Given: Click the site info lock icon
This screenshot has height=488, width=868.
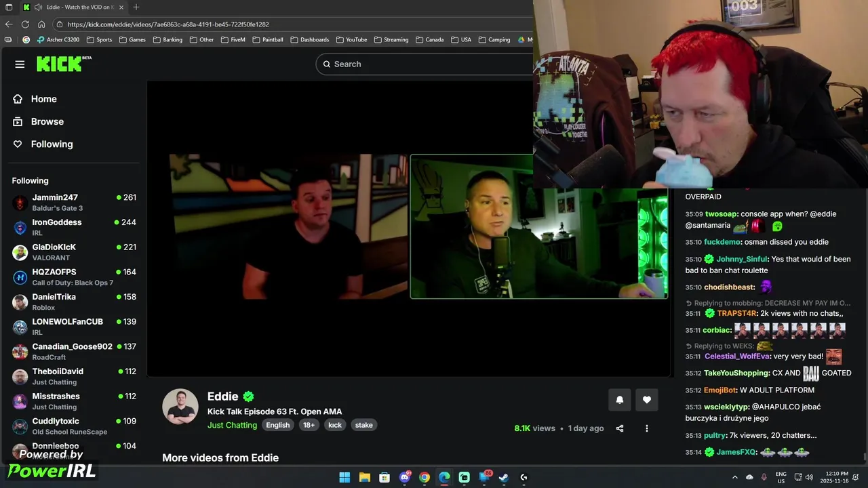Looking at the screenshot, I should coord(60,24).
